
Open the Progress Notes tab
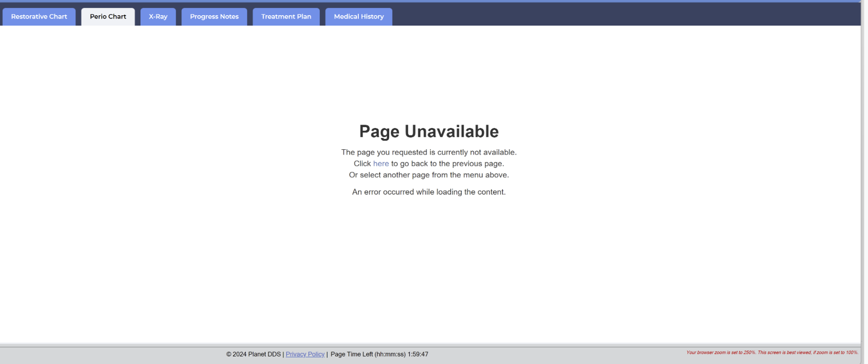(x=215, y=17)
